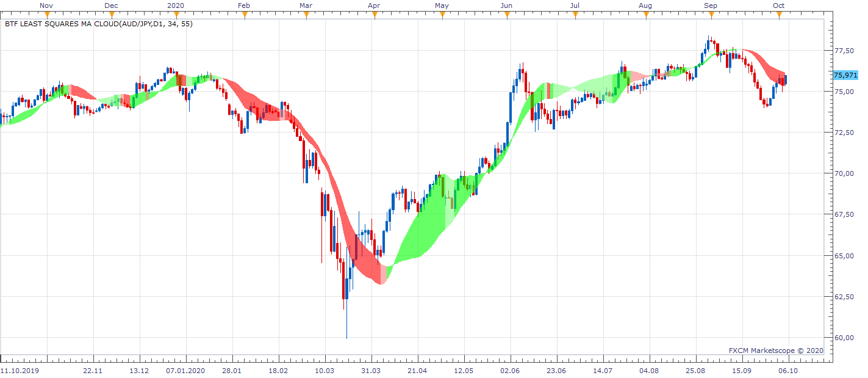Viewport: 868px width, 378px height.
Task: Click the 10.03 date label
Action: tap(325, 371)
